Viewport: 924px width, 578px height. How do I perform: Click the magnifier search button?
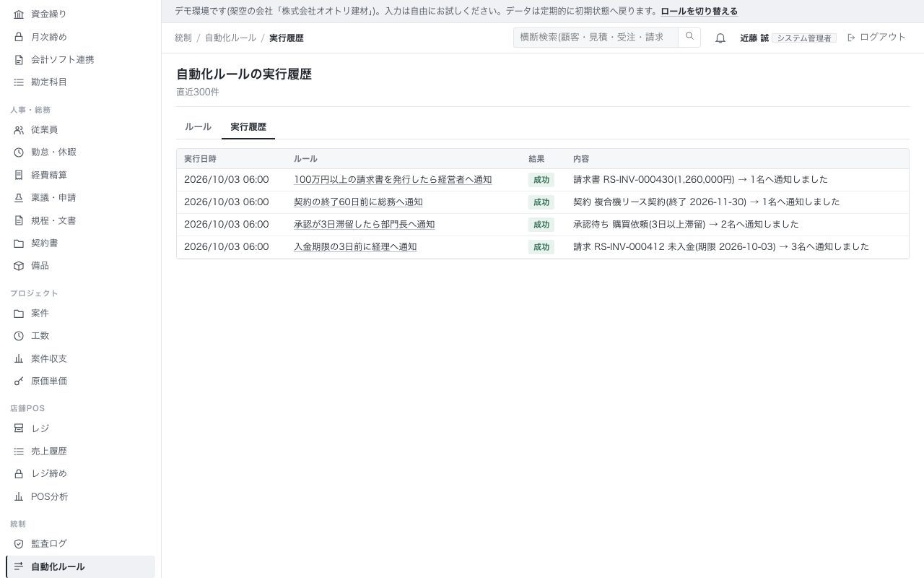(689, 37)
